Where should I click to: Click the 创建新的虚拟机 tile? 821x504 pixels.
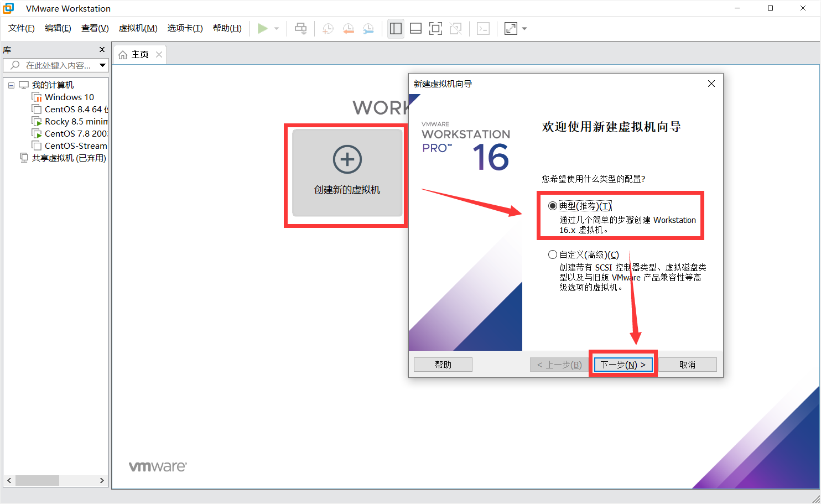tap(347, 173)
